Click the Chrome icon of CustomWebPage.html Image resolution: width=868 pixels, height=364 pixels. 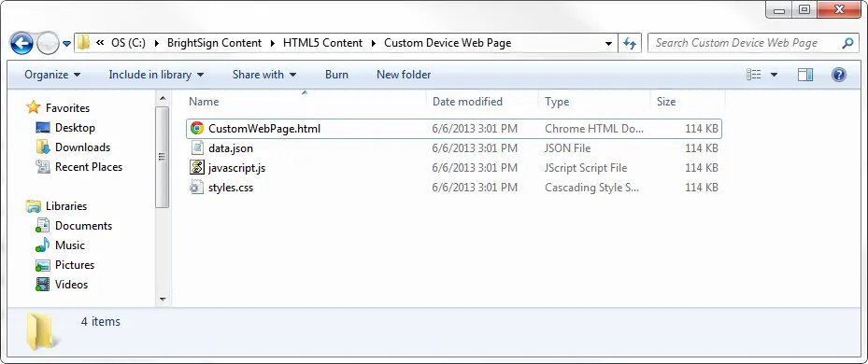pyautogui.click(x=196, y=129)
